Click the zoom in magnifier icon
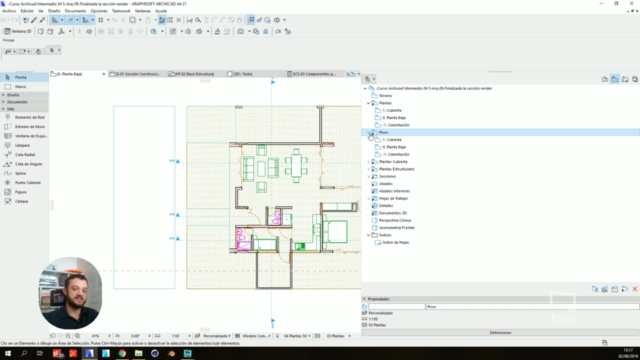Screen dimensions: 640x360 point(68,336)
